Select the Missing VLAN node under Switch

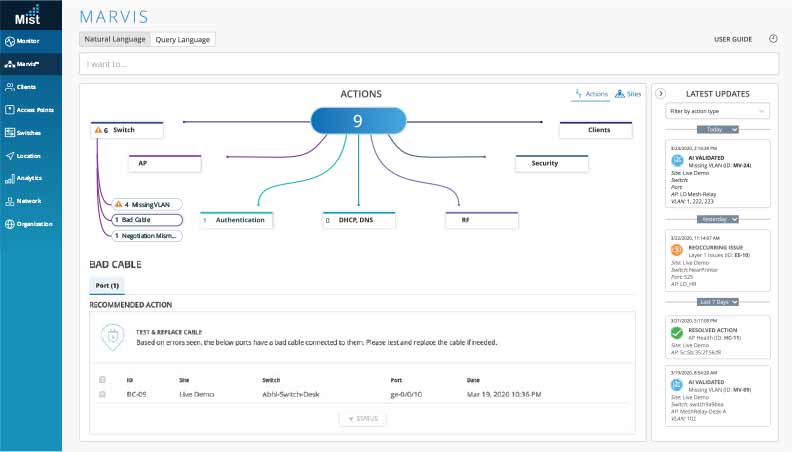(145, 203)
